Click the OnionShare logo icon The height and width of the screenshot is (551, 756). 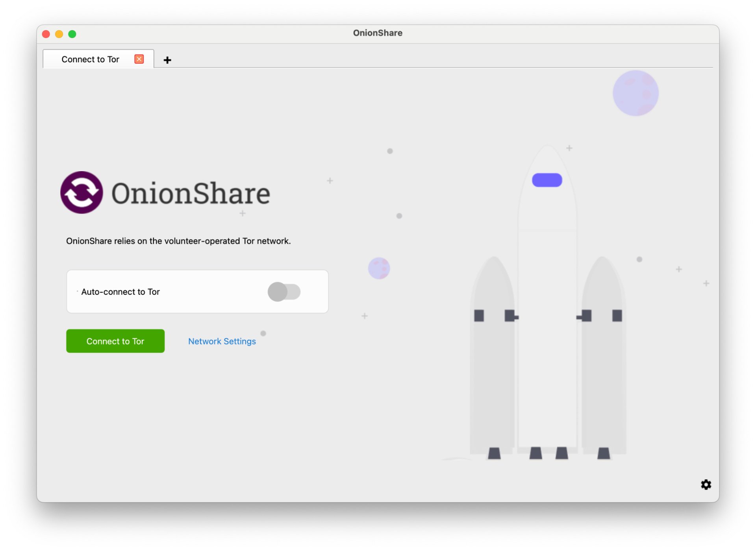tap(82, 192)
